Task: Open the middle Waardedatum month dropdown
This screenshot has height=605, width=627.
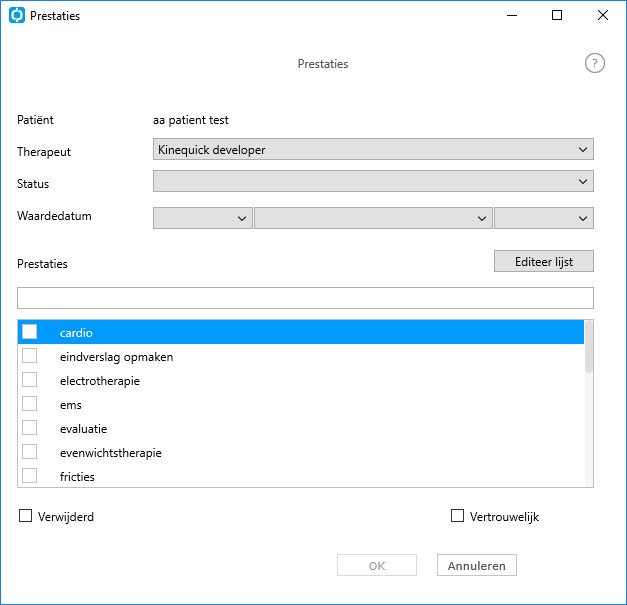Action: (373, 218)
